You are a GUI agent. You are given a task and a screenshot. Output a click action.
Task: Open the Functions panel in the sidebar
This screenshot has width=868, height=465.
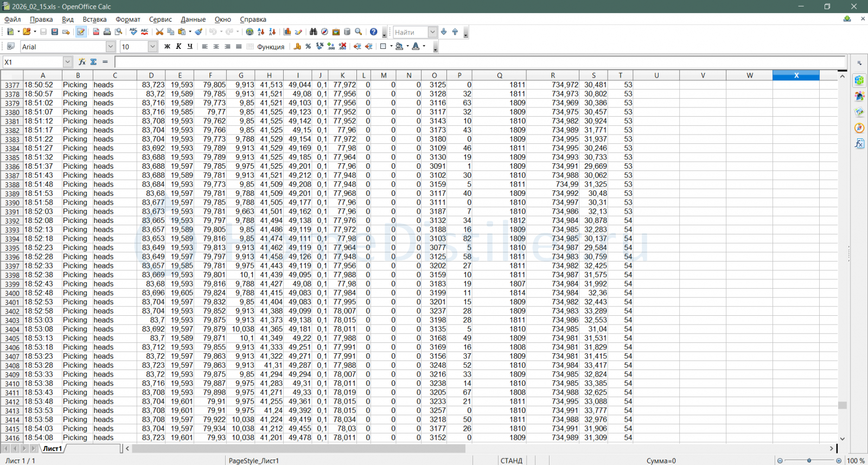[x=859, y=144]
